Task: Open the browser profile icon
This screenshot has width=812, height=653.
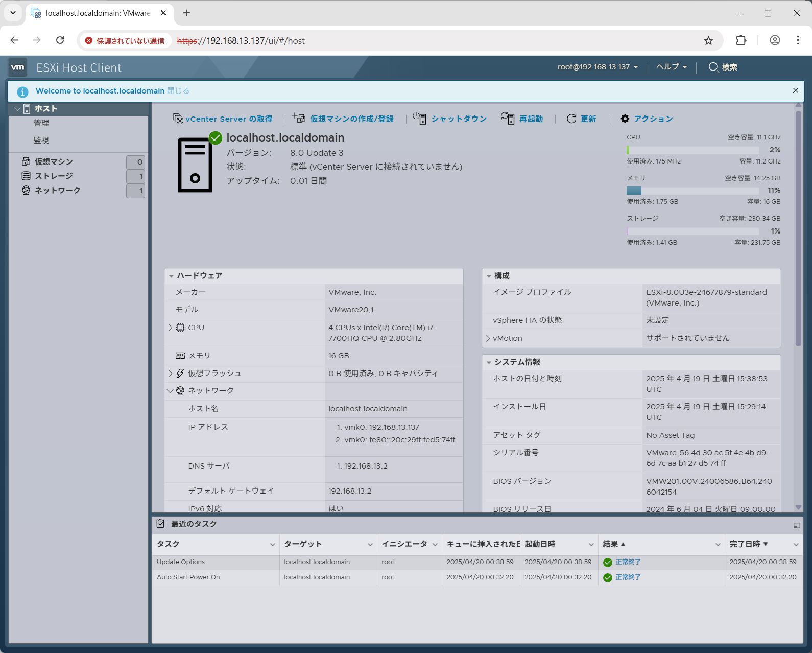Action: point(775,40)
